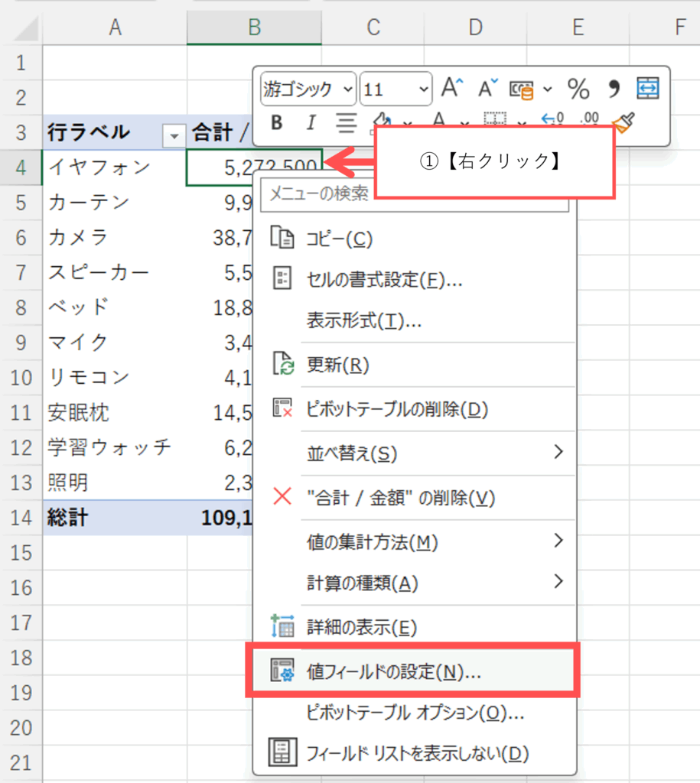
Task: Click the decrease font size icon
Action: pyautogui.click(x=488, y=89)
